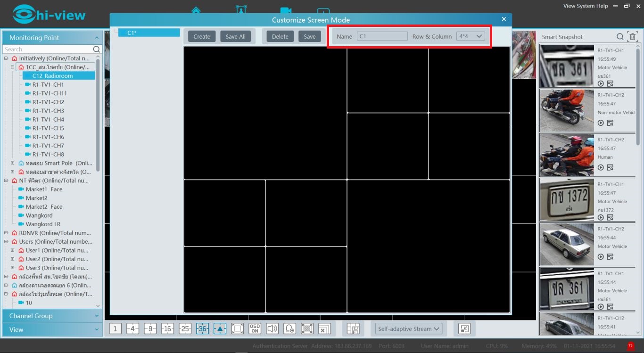The width and height of the screenshot is (644, 353).
Task: Switch to the 4-screen split layout
Action: 132,328
